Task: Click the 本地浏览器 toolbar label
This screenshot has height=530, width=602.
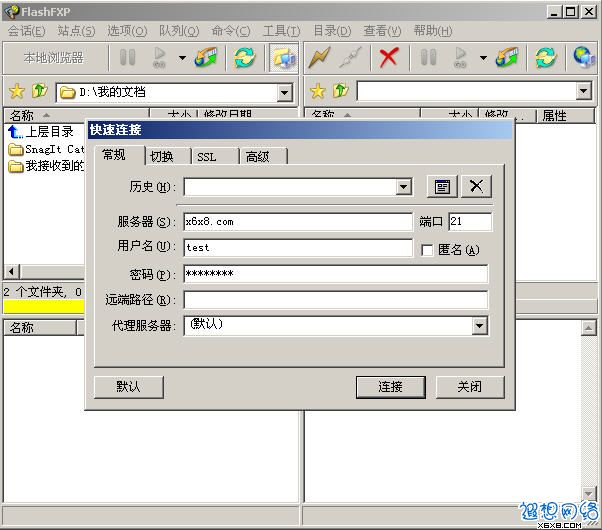Action: (x=54, y=58)
